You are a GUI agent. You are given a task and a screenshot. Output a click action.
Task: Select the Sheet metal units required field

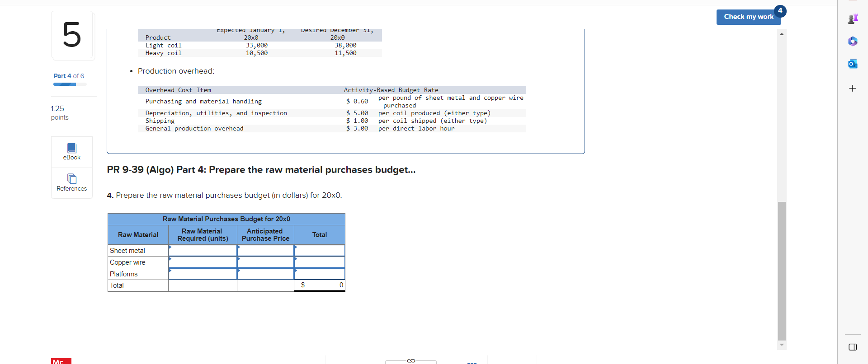[x=203, y=251]
